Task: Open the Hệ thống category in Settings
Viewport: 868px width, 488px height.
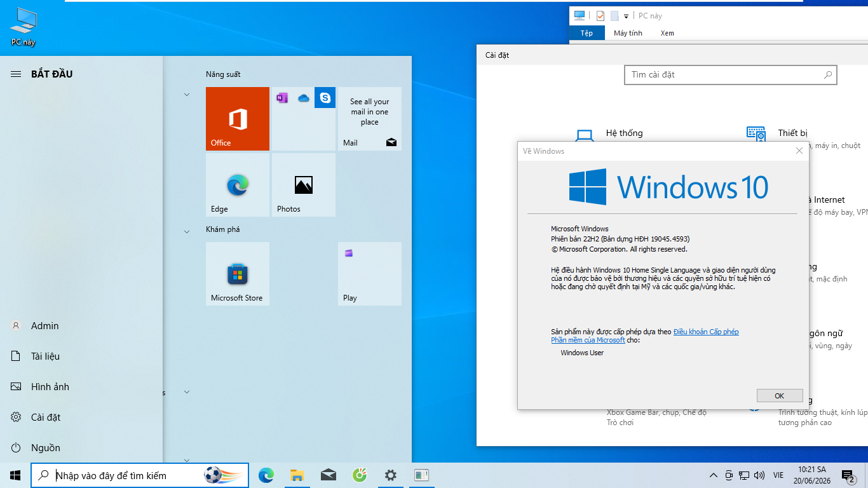Action: pos(624,133)
